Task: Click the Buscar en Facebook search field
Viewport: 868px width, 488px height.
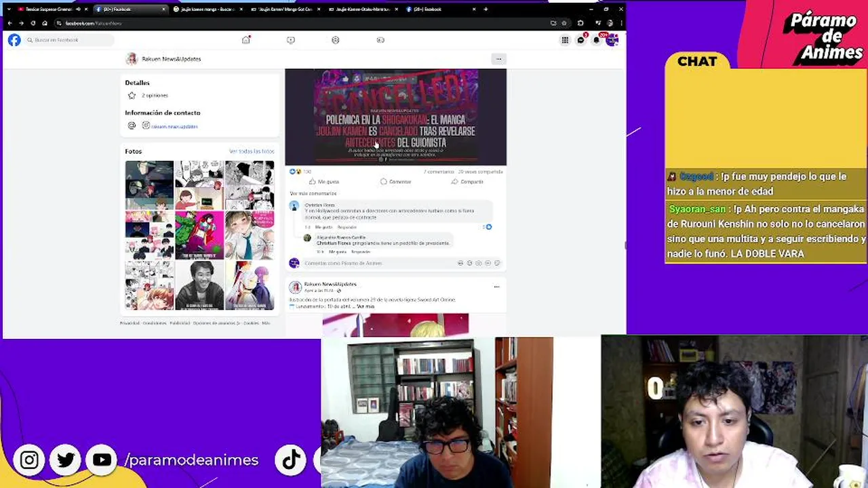Action: [69, 40]
